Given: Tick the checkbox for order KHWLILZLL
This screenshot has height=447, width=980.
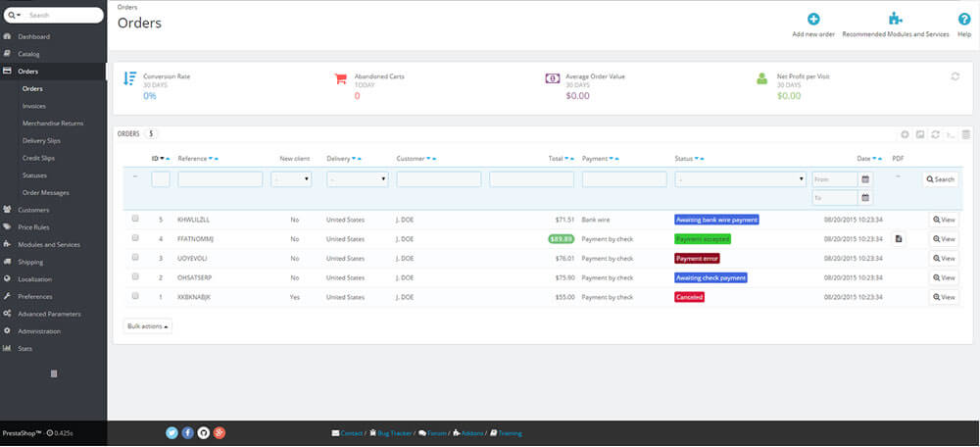Looking at the screenshot, I should [135, 219].
